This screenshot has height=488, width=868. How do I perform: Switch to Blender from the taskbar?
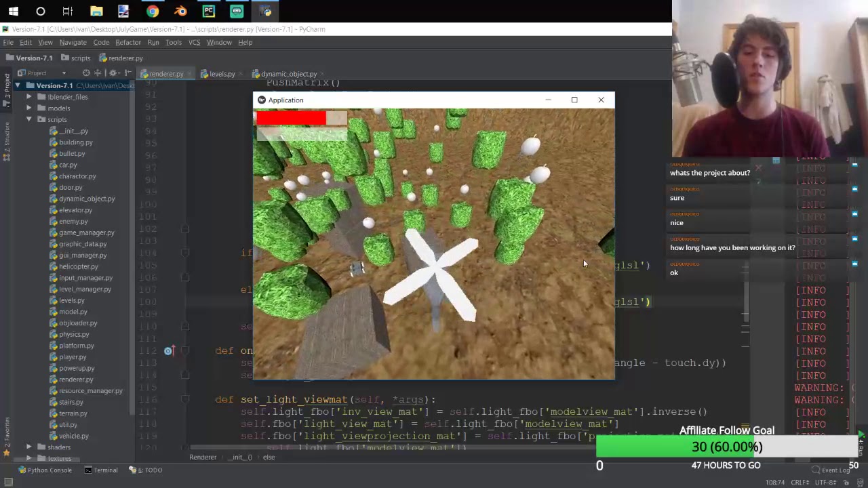coord(180,11)
